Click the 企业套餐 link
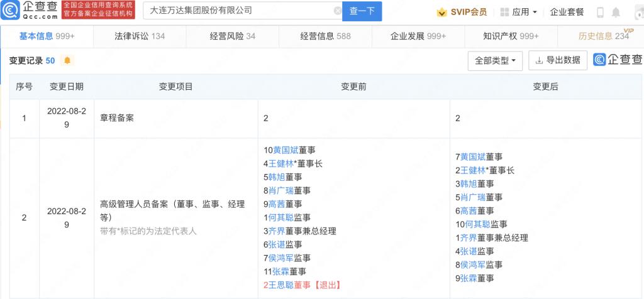Viewport: 644px width, 299px height. pyautogui.click(x=567, y=13)
